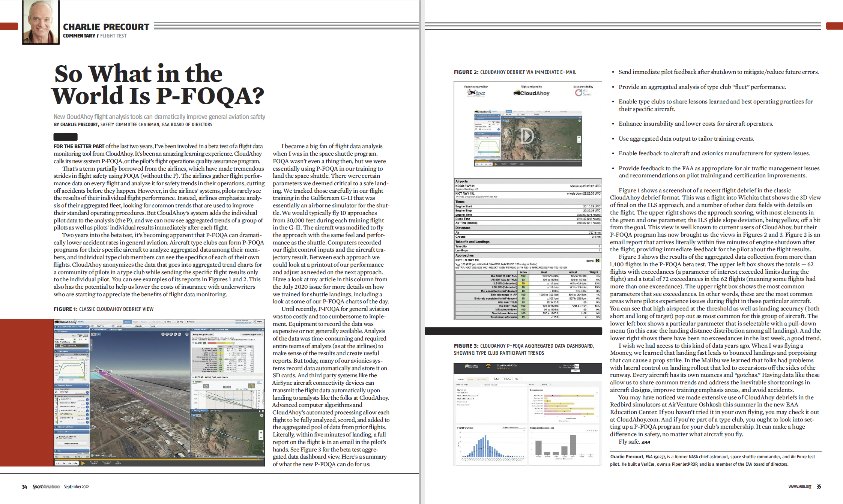
Task: Click the Help button in Figure 1 toolbar
Action: point(179,322)
